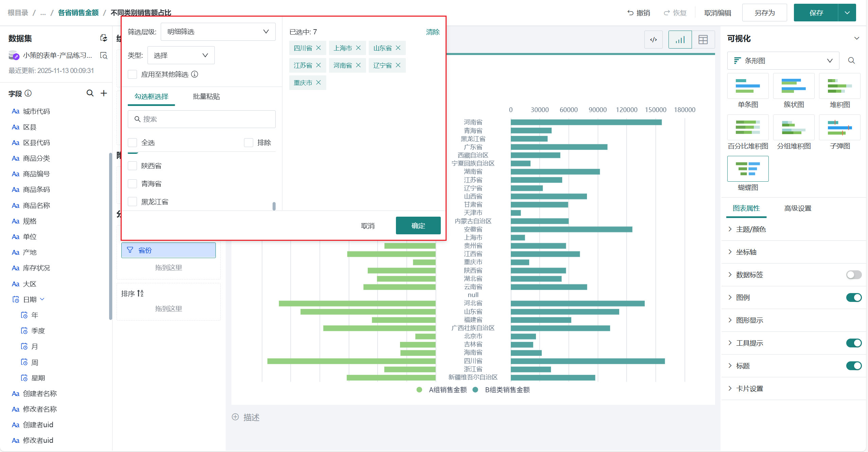Click the add field plus icon
The height and width of the screenshot is (452, 868).
click(x=104, y=93)
